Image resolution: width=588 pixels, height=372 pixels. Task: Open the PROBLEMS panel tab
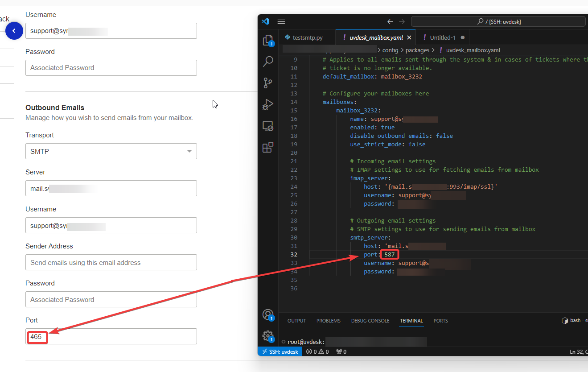pyautogui.click(x=328, y=321)
